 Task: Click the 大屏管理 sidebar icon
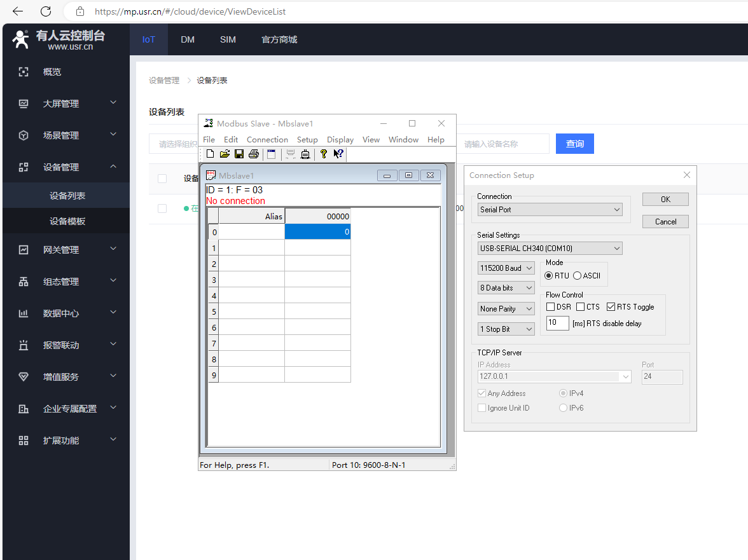(24, 104)
